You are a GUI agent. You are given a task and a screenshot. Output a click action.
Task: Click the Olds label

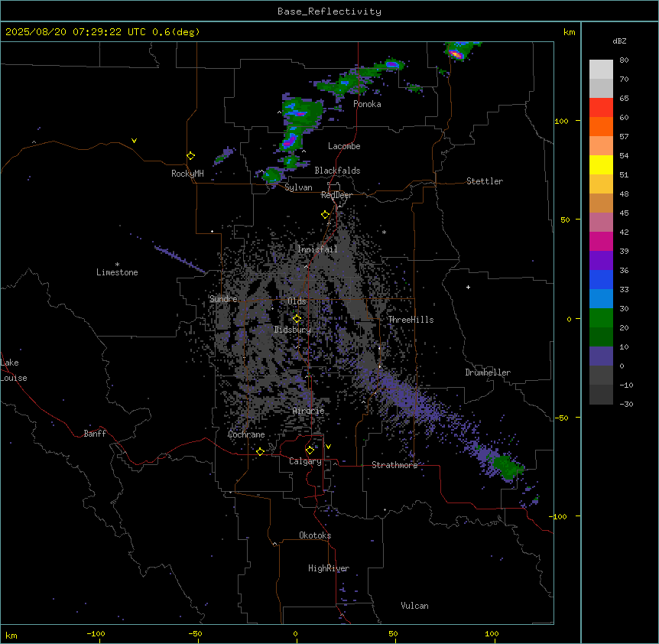(297, 301)
